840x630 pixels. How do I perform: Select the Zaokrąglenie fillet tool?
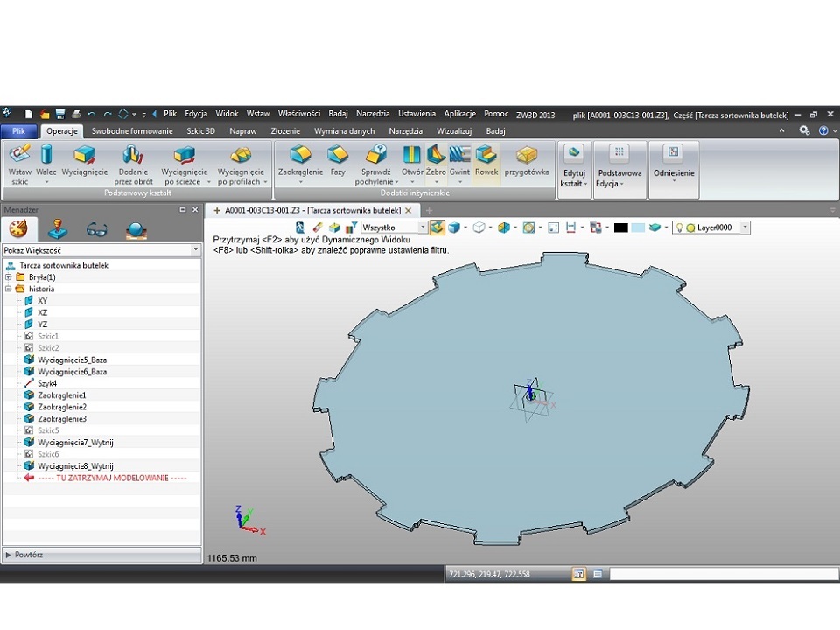point(300,161)
